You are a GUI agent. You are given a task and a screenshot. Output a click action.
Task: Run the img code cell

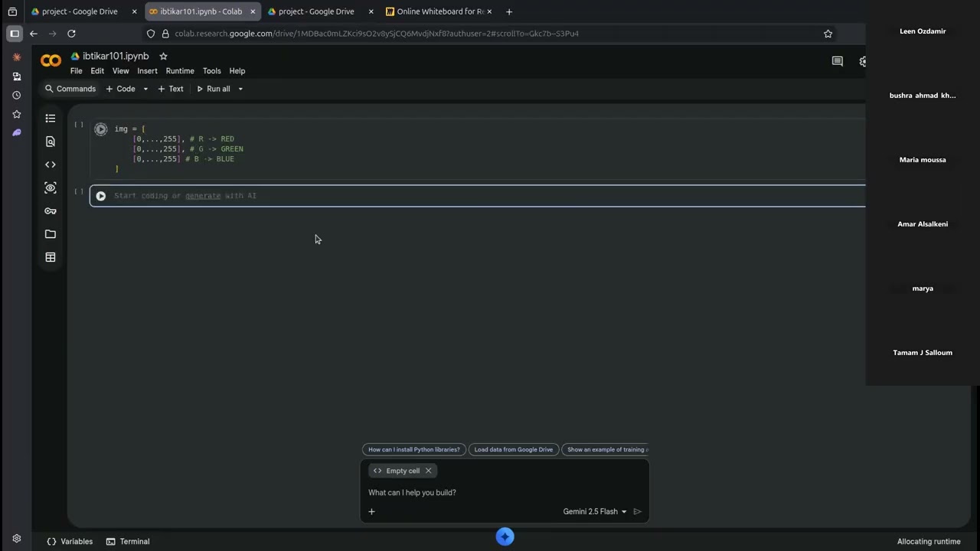pos(100,129)
